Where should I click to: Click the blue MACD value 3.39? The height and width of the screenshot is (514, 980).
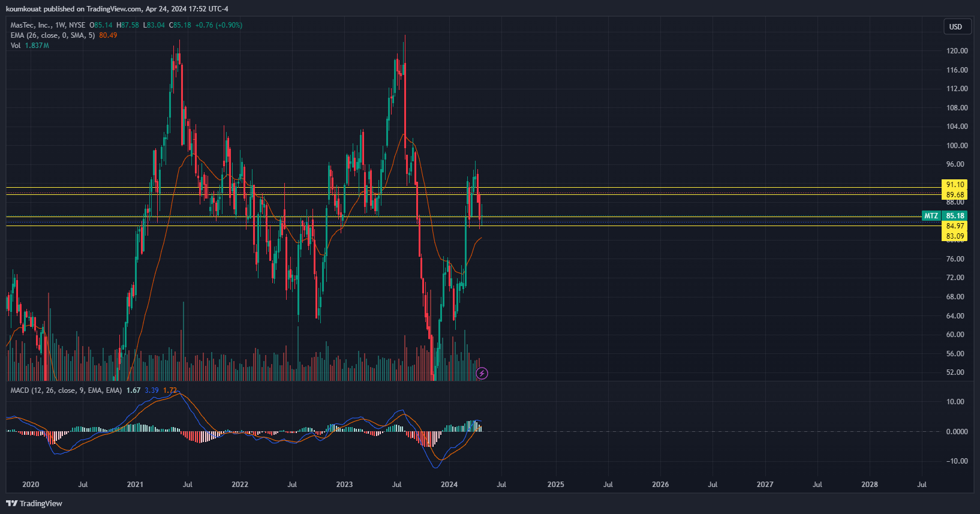(152, 390)
